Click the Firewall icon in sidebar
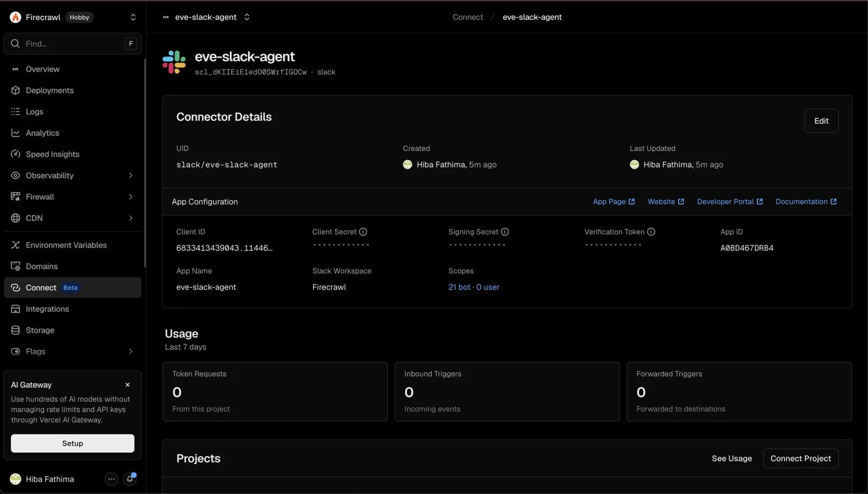Screen dimensions: 868x494 [x=15, y=197]
